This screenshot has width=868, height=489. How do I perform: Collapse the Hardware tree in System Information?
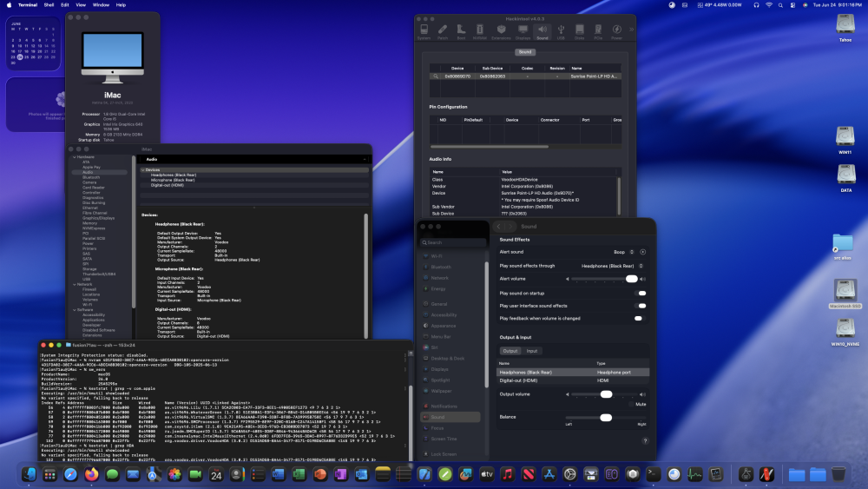pyautogui.click(x=74, y=157)
